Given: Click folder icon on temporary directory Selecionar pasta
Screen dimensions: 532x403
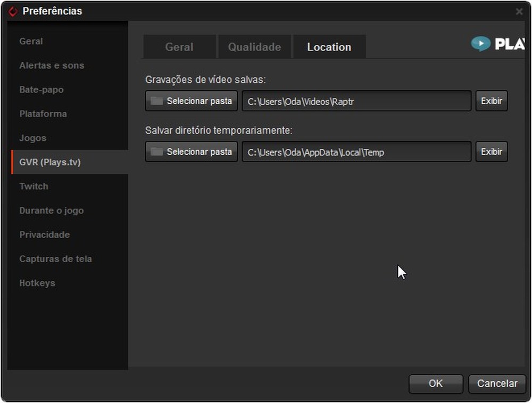Looking at the screenshot, I should point(156,152).
